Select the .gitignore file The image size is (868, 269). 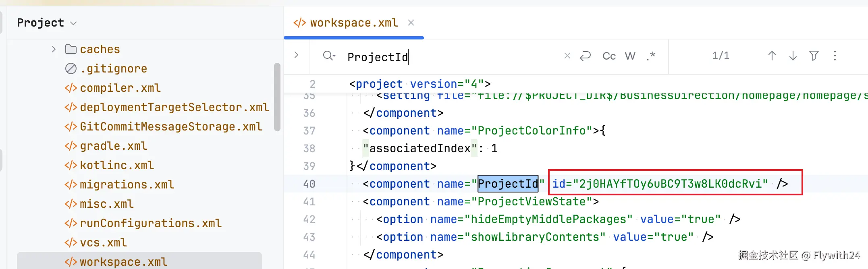tap(113, 68)
